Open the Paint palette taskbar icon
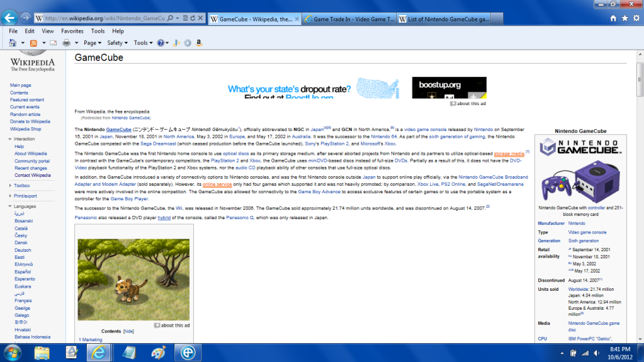Image resolution: width=644 pixels, height=362 pixels. 158,353
